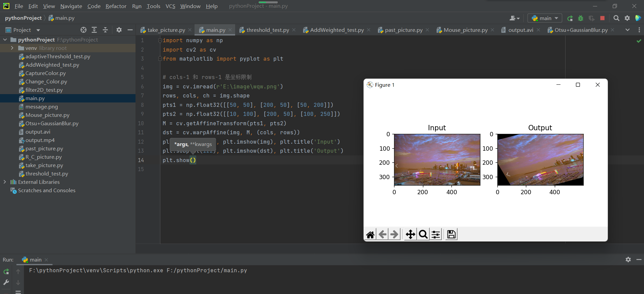Show hidden editor tabs dropdown chevron
Viewport: 644px width, 294px height.
tap(628, 30)
